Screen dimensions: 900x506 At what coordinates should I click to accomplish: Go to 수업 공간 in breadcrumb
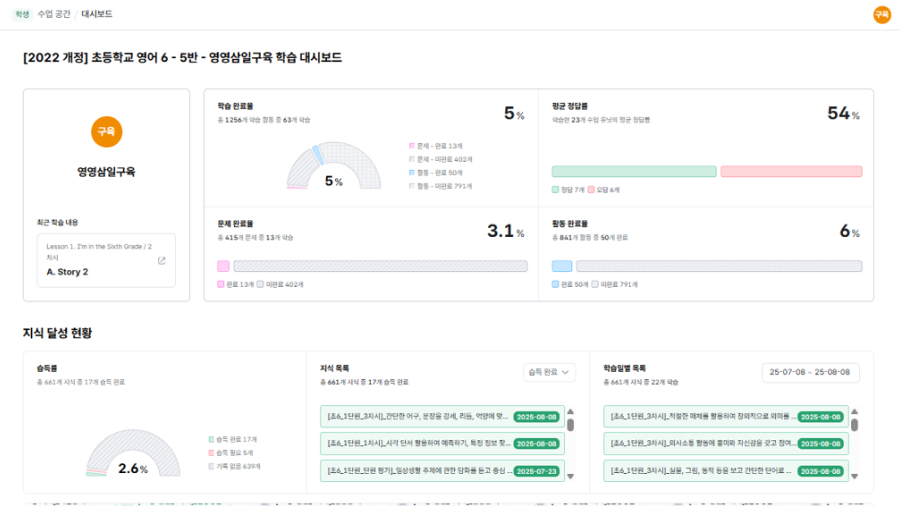(52, 14)
